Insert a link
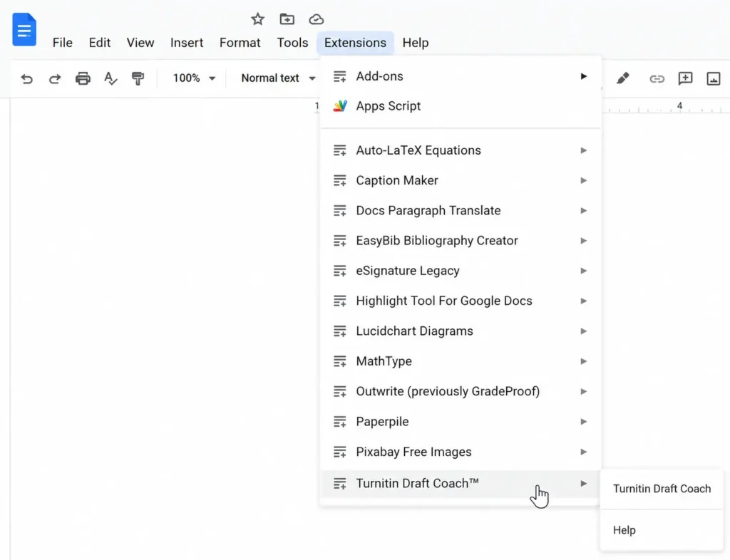This screenshot has height=560, width=730. pyautogui.click(x=657, y=78)
